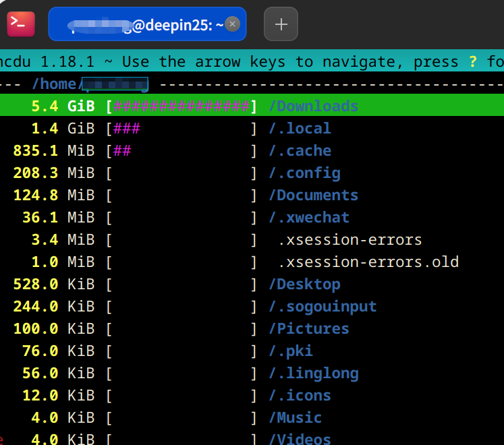This screenshot has height=445, width=504.
Task: Select the /.local directory entry
Action: 300,129
